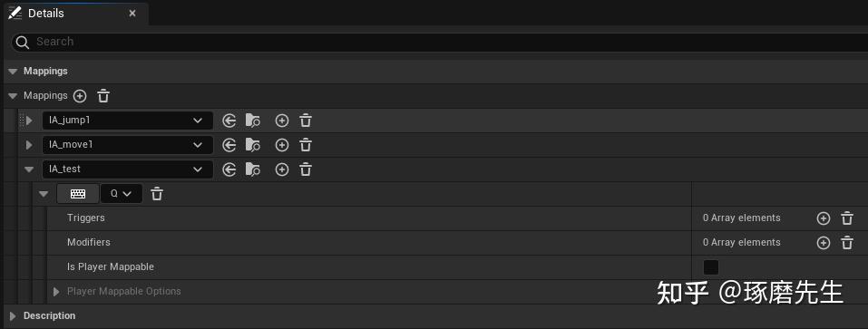
Task: Add a Triggers array element
Action: 824,218
